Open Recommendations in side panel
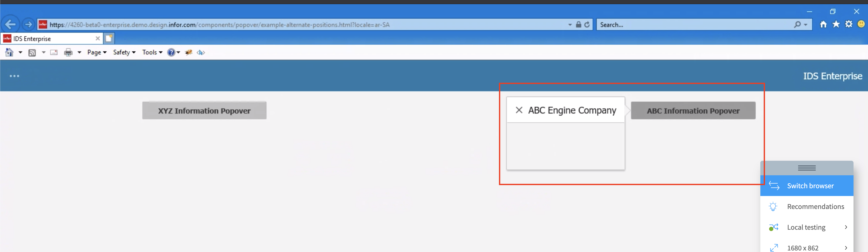The height and width of the screenshot is (252, 868). 807,206
